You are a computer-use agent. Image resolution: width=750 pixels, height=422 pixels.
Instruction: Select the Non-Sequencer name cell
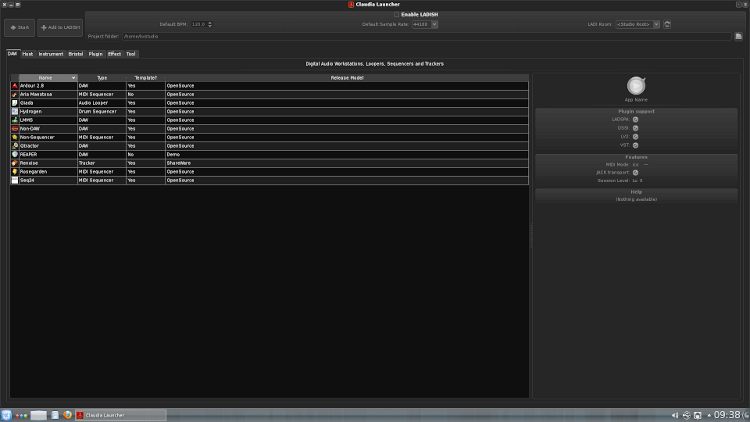pos(48,137)
